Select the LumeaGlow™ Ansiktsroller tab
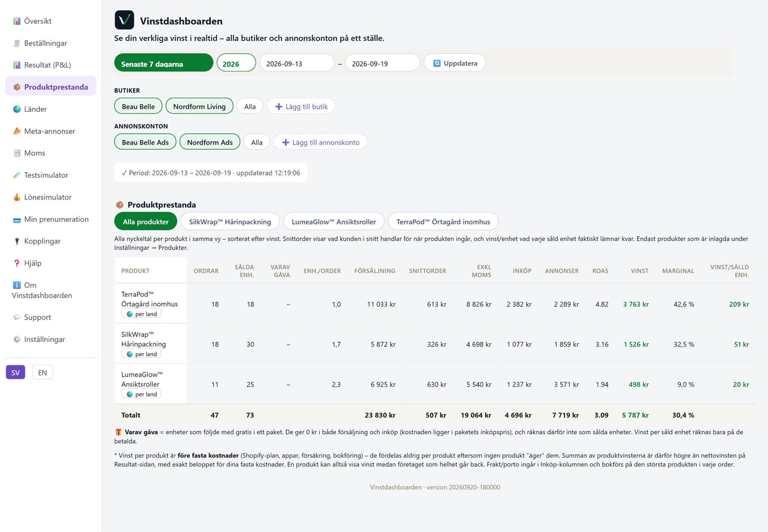The image size is (768, 532). pos(333,221)
